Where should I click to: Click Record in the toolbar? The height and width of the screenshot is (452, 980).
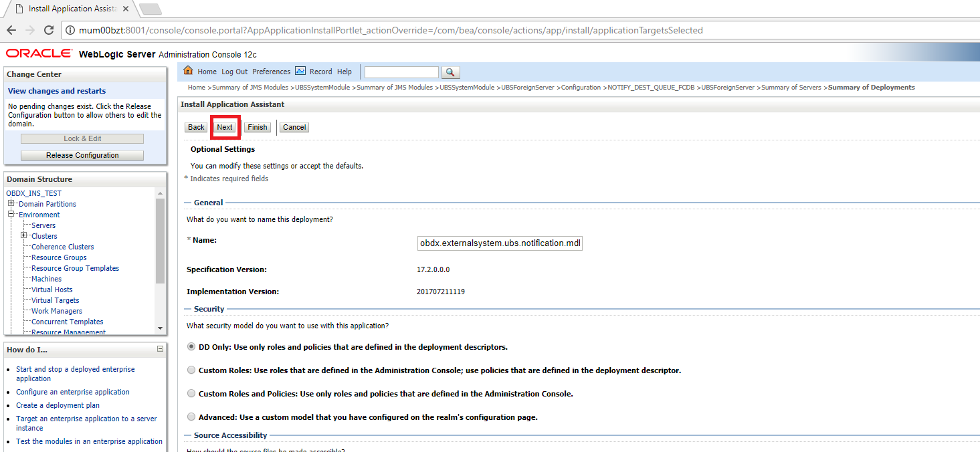click(x=320, y=72)
